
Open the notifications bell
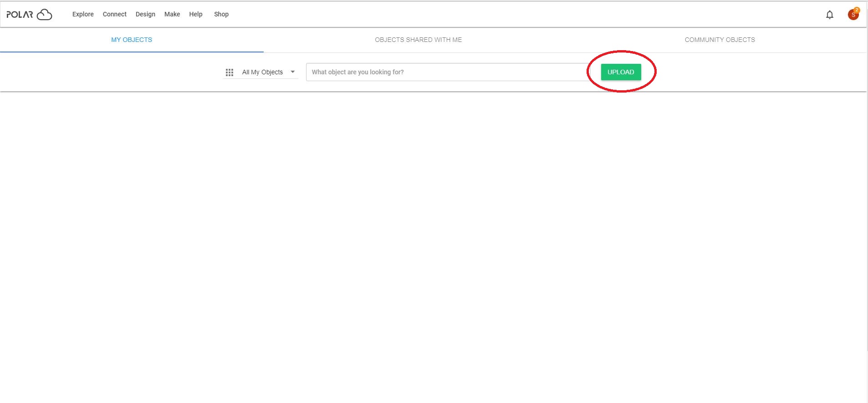[830, 15]
